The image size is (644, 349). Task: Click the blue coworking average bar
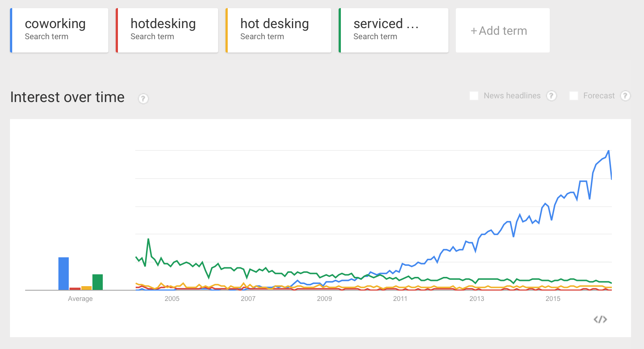point(64,274)
